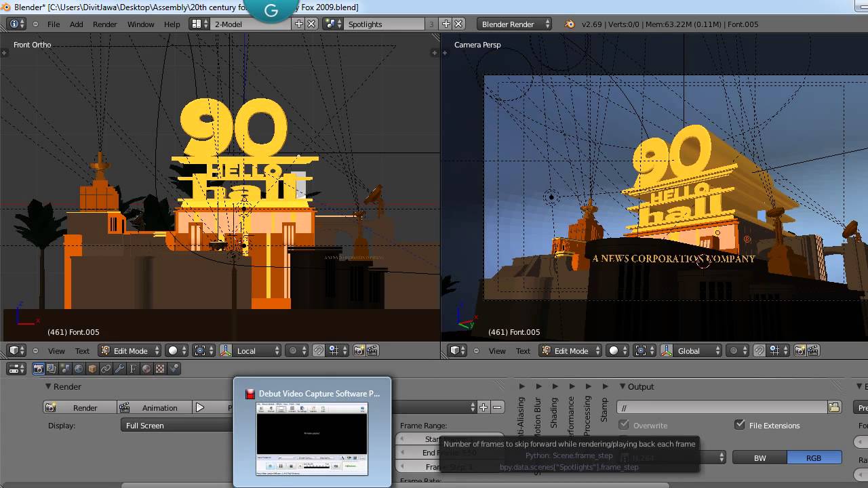Screen dimensions: 868x488
Task: Open right 3D viewport editor type icon
Action: (x=458, y=350)
